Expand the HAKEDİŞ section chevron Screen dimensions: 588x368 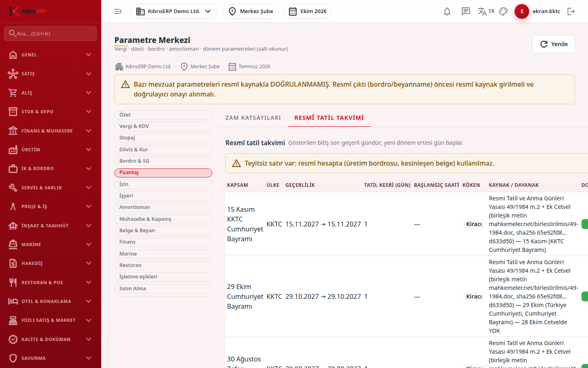[x=89, y=263]
